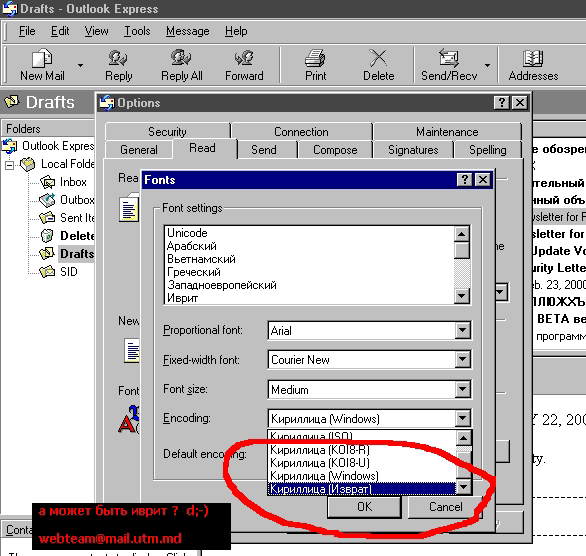Select Греческий in font settings list
586x556 pixels.
click(x=310, y=272)
